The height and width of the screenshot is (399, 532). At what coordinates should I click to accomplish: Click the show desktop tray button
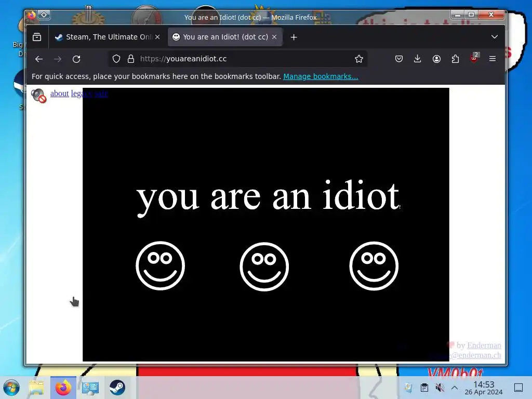(518, 388)
